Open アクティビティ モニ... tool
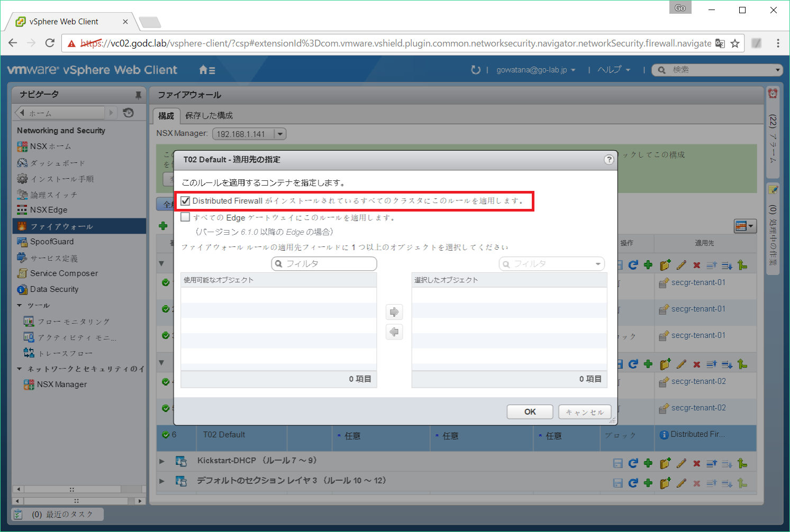790x532 pixels. pyautogui.click(x=70, y=337)
